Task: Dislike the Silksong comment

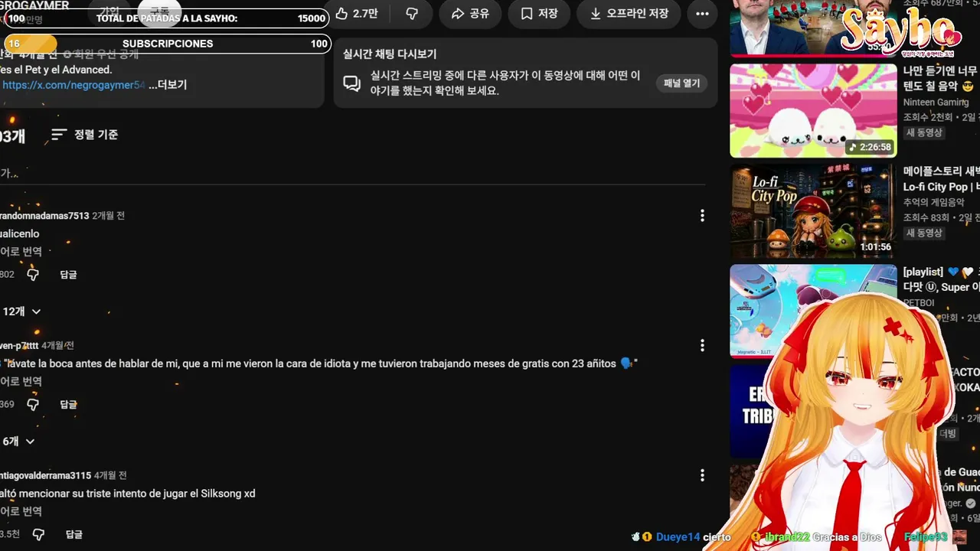Action: (38, 534)
